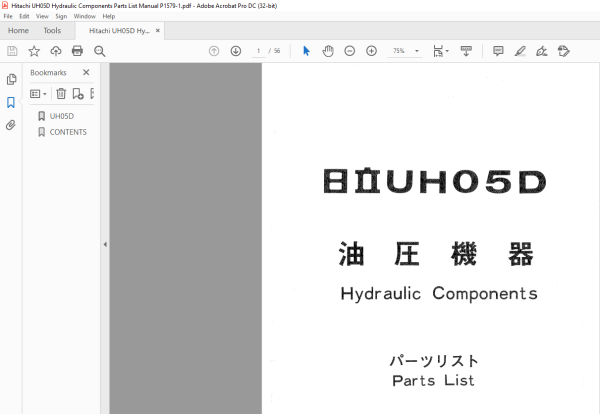Switch to the Tools tab
The image size is (600, 414).
[52, 31]
